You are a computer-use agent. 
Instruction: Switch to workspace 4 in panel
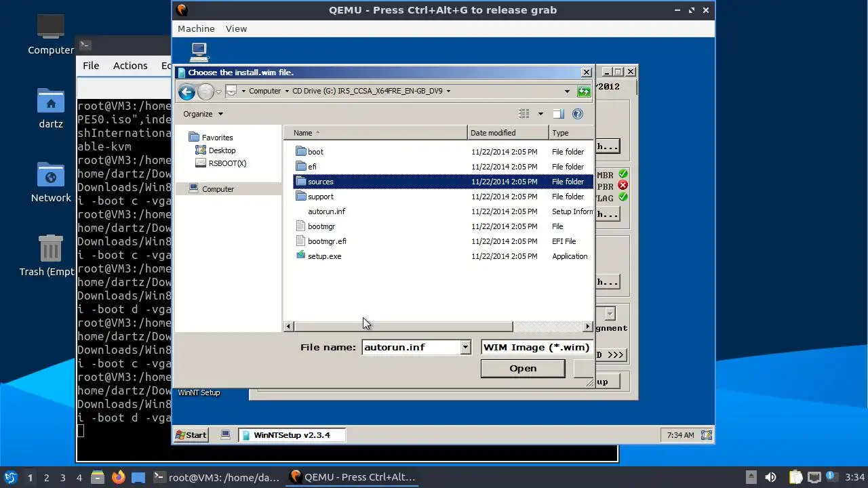coord(79,478)
